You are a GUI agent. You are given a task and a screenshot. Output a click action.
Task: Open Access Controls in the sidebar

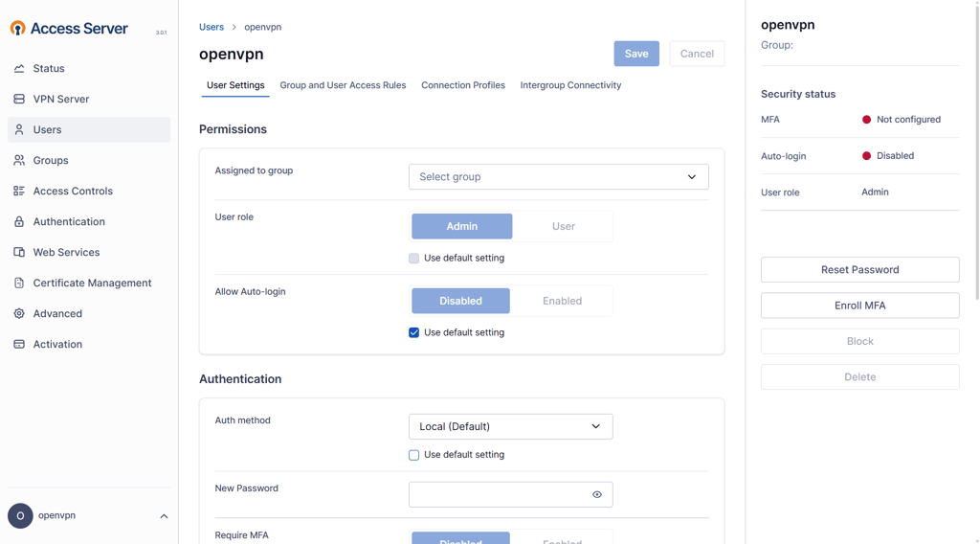click(x=89, y=191)
